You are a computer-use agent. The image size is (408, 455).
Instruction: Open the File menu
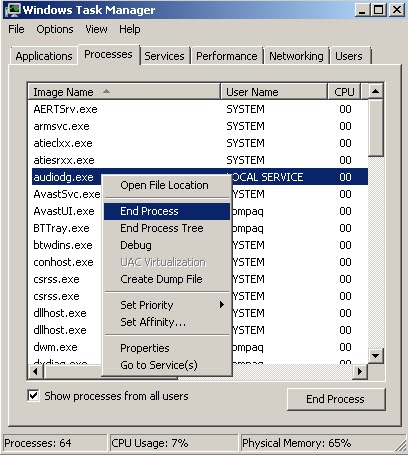[16, 29]
